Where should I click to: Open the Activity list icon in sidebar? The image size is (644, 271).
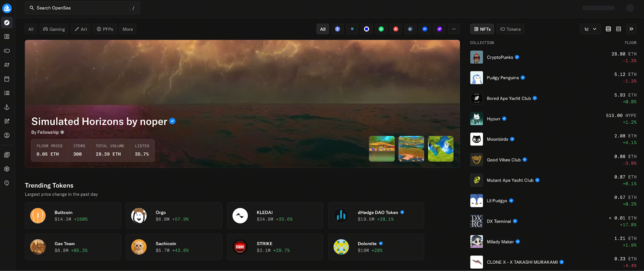pyautogui.click(x=7, y=93)
